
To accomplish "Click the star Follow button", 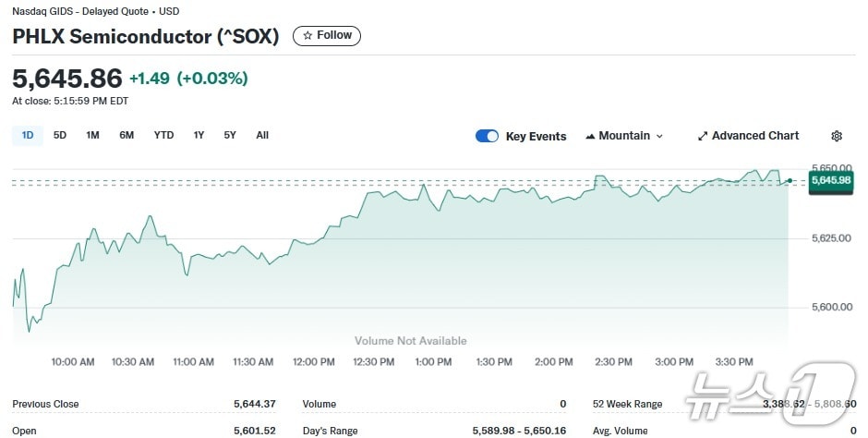I will click(327, 36).
